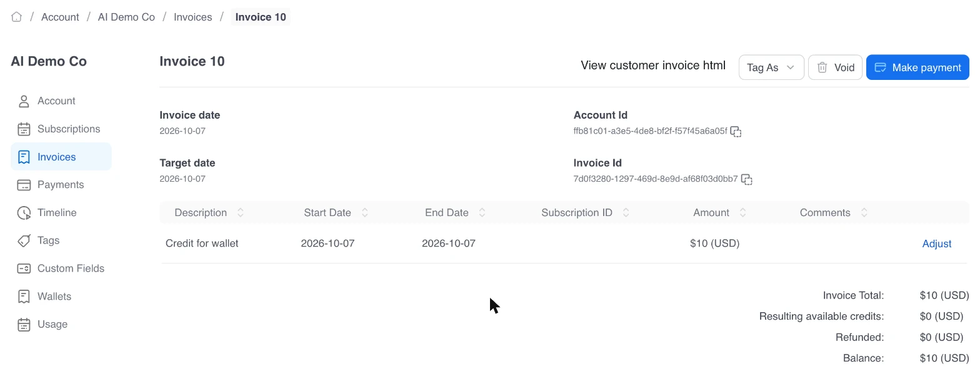Click the Account person icon in sidebar
The image size is (980, 374).
(24, 101)
